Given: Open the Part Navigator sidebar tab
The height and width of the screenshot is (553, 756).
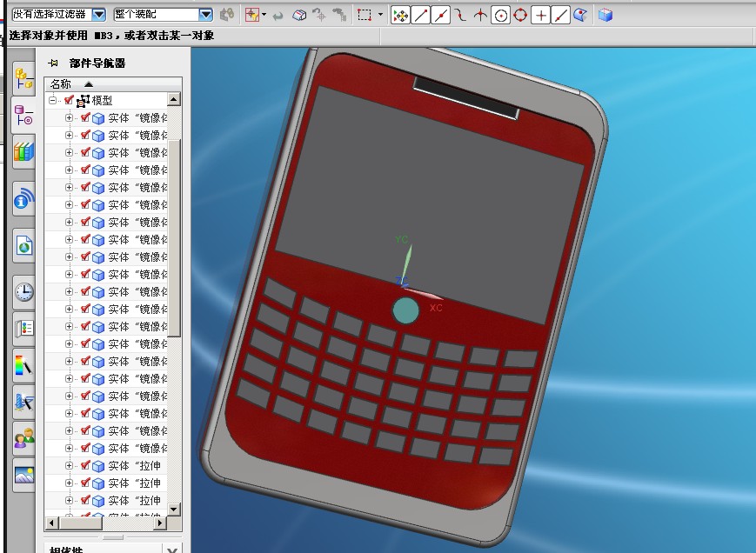Looking at the screenshot, I should (23, 117).
